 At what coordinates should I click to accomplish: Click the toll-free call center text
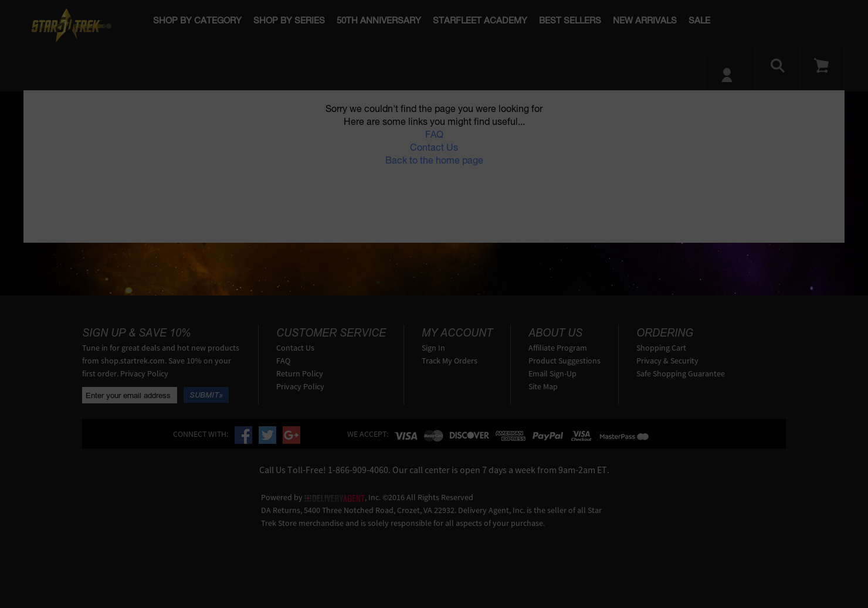point(434,470)
